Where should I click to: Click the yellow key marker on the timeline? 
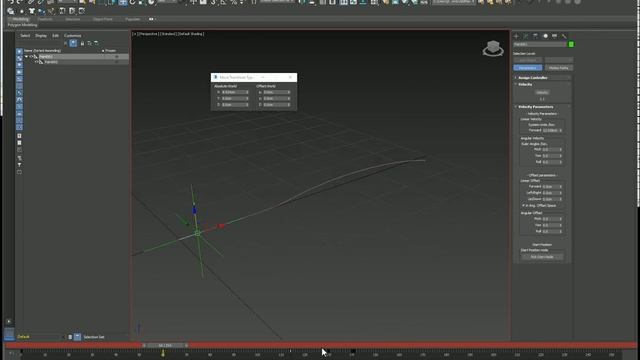tap(163, 353)
